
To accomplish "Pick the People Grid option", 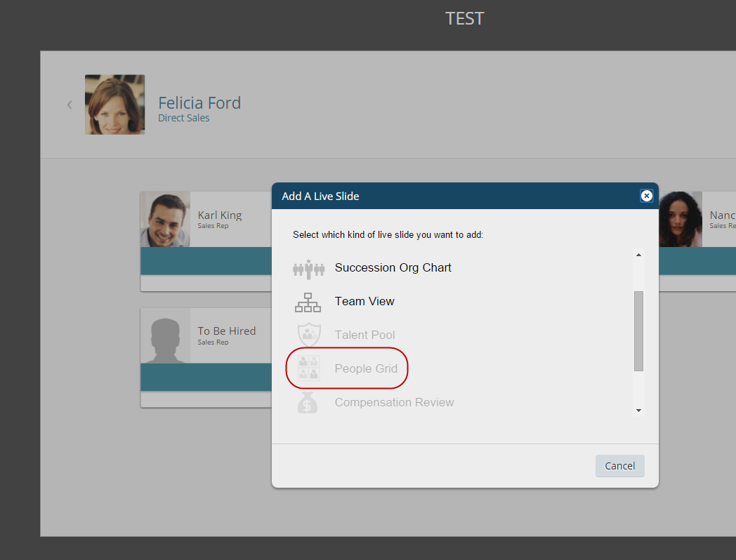I will [x=366, y=368].
